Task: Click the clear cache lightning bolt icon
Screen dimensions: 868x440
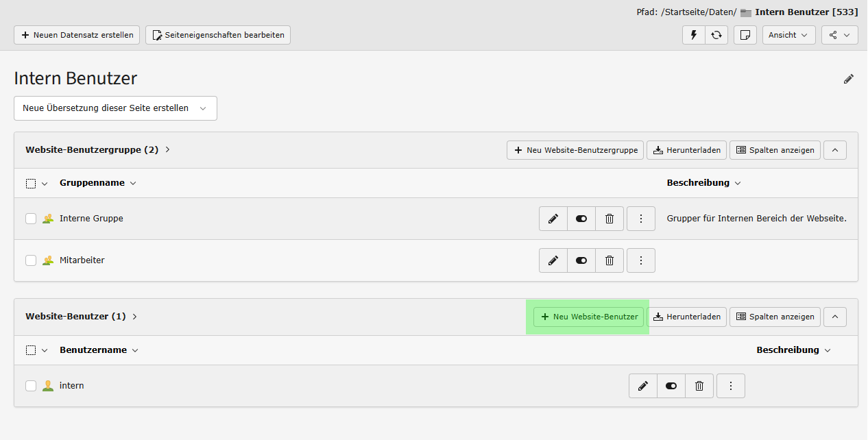Action: pos(694,35)
